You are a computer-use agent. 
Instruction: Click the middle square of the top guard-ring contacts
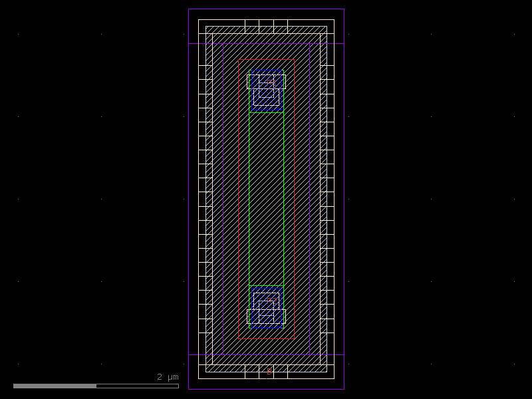point(266,26)
